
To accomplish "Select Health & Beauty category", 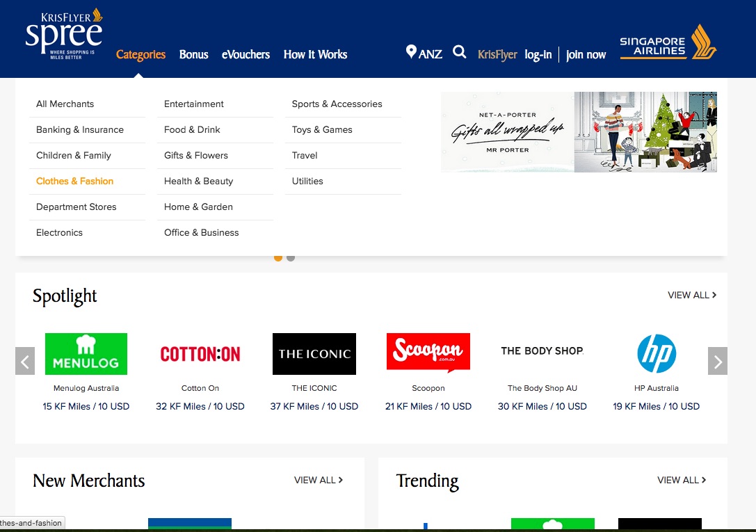I will pos(199,182).
